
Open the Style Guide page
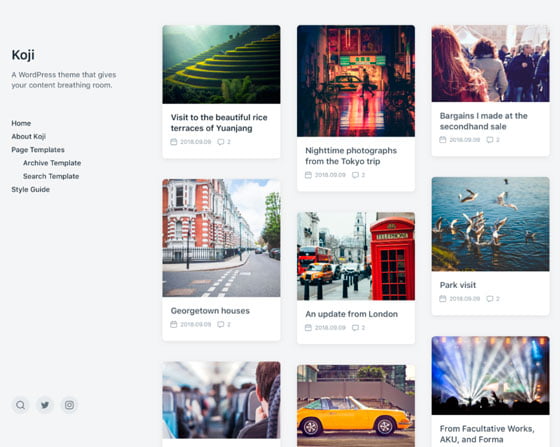click(x=30, y=189)
